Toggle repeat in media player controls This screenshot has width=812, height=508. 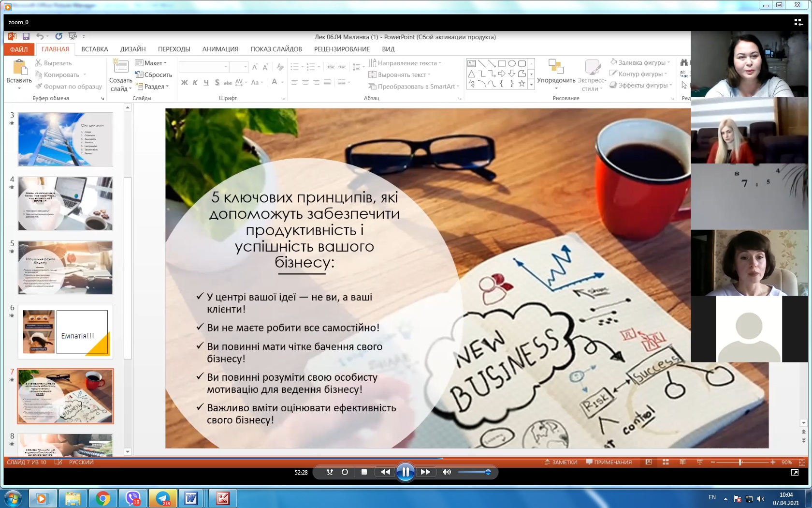coord(345,472)
